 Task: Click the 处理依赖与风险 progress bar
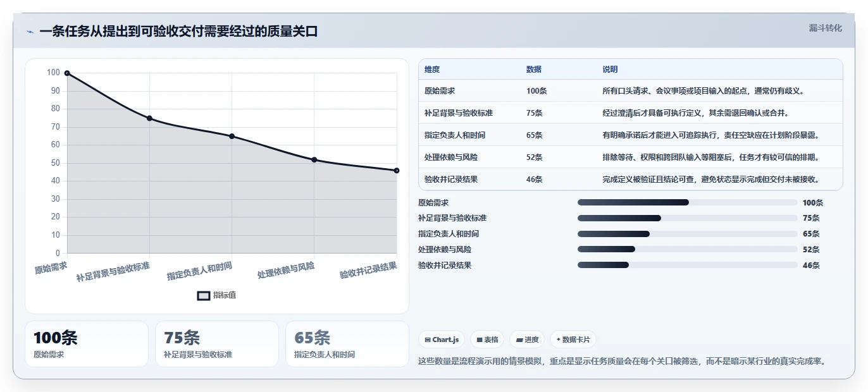(687, 250)
